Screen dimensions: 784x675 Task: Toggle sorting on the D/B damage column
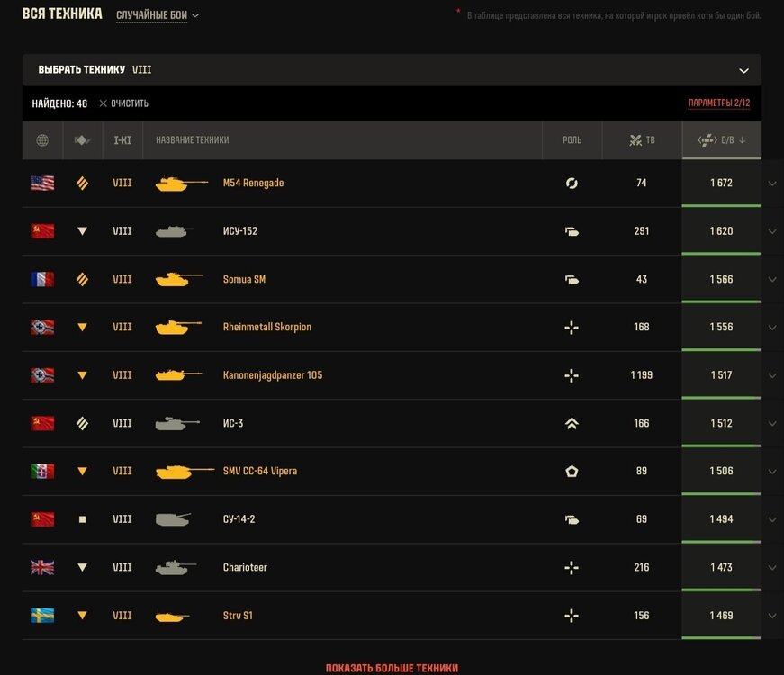[x=721, y=140]
